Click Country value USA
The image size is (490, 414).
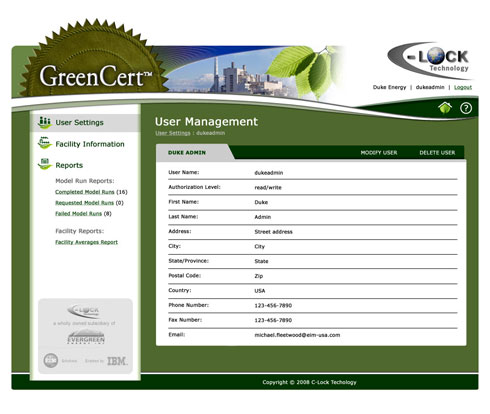[x=260, y=291]
